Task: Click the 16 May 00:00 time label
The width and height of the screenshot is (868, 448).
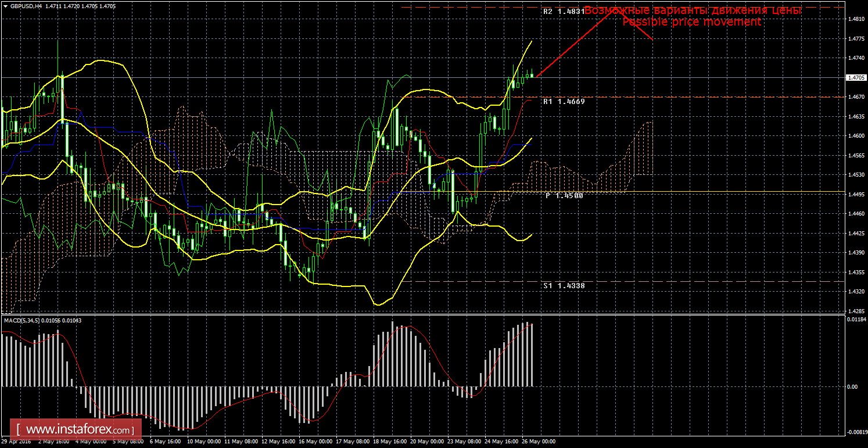Action: pyautogui.click(x=314, y=441)
